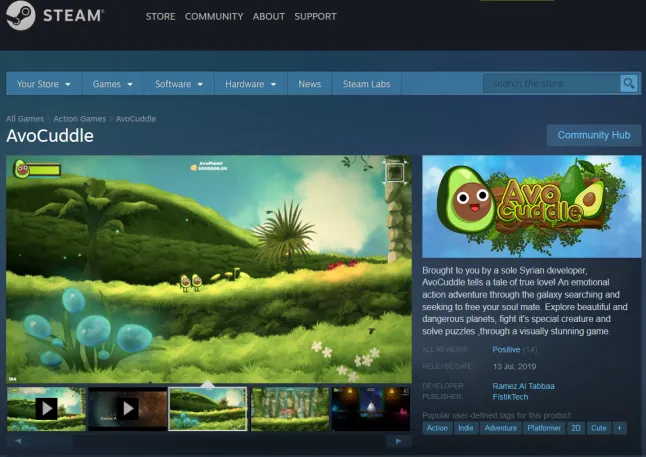This screenshot has height=457, width=646.
Task: Click the thumbnail strip scrollbar handle
Action: pyautogui.click(x=49, y=441)
